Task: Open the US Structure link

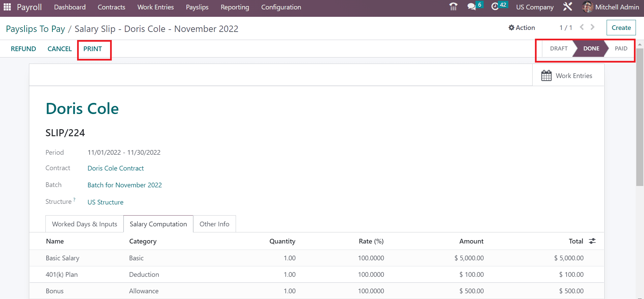Action: 105,202
